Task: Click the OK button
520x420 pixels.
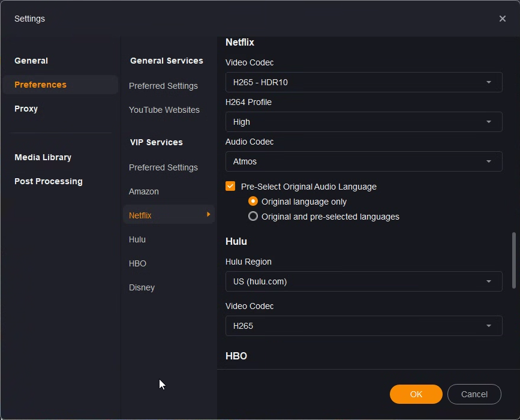Action: tap(416, 394)
